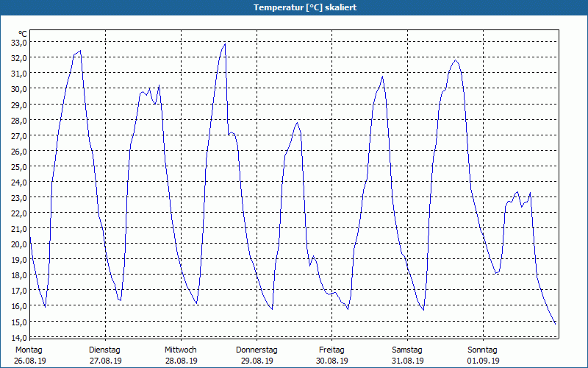Click the 22,0 y-axis label
This screenshot has width=588, height=368.
click(x=19, y=213)
